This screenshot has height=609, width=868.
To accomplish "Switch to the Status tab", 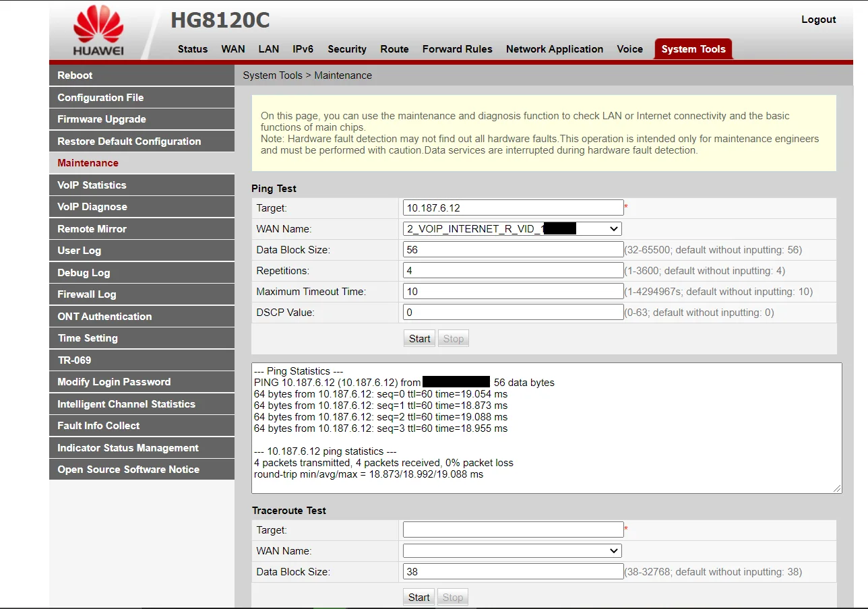I will tap(193, 49).
